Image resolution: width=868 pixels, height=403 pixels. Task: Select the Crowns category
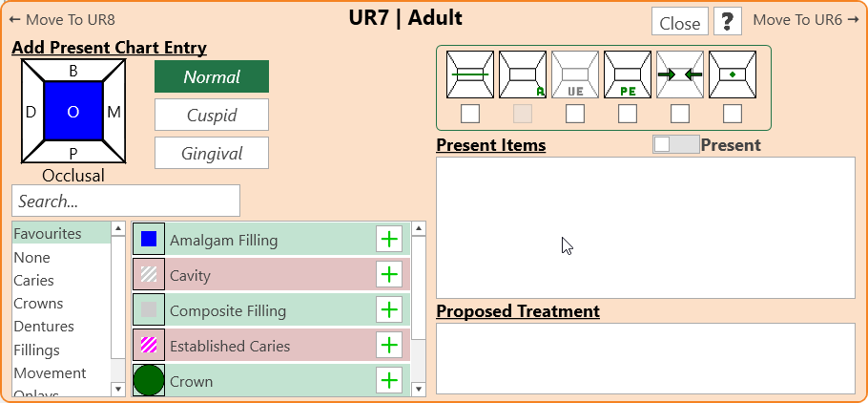38,304
